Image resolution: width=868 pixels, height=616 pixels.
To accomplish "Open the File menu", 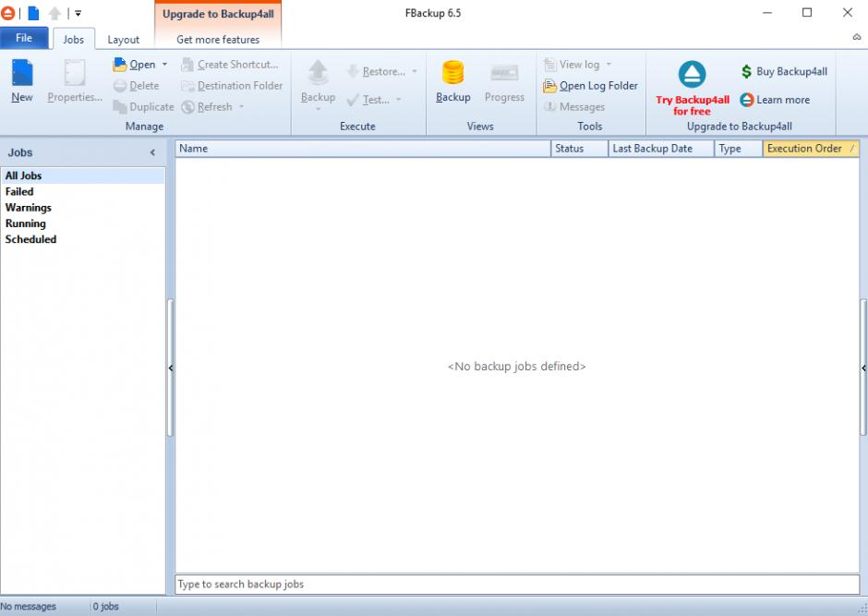I will 24,38.
